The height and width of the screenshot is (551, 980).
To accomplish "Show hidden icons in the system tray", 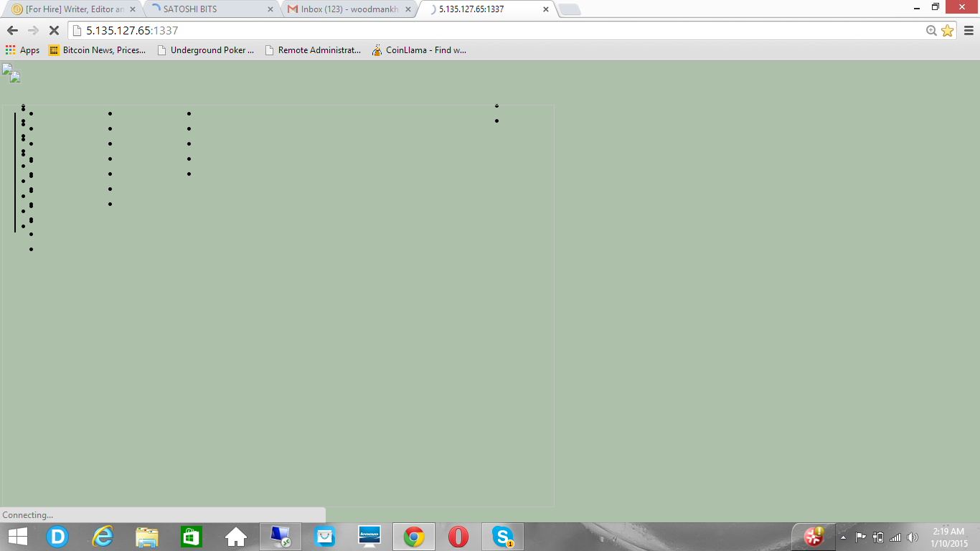I will [843, 537].
